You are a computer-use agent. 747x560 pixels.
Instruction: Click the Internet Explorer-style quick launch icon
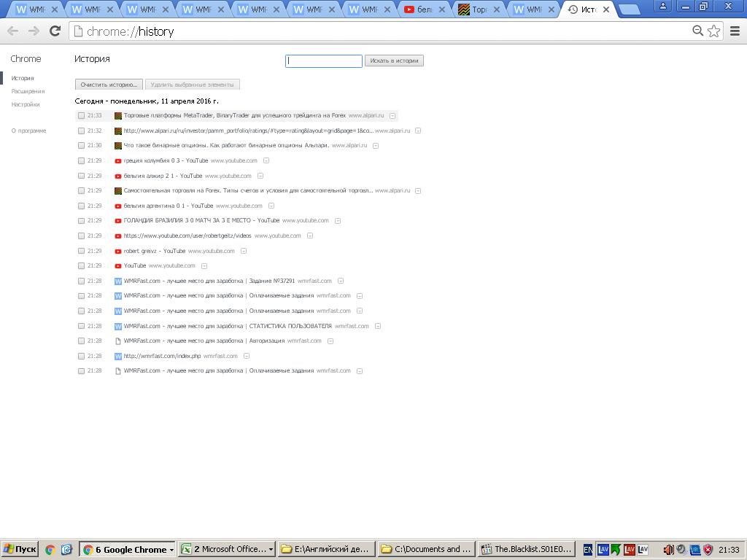tap(66, 550)
